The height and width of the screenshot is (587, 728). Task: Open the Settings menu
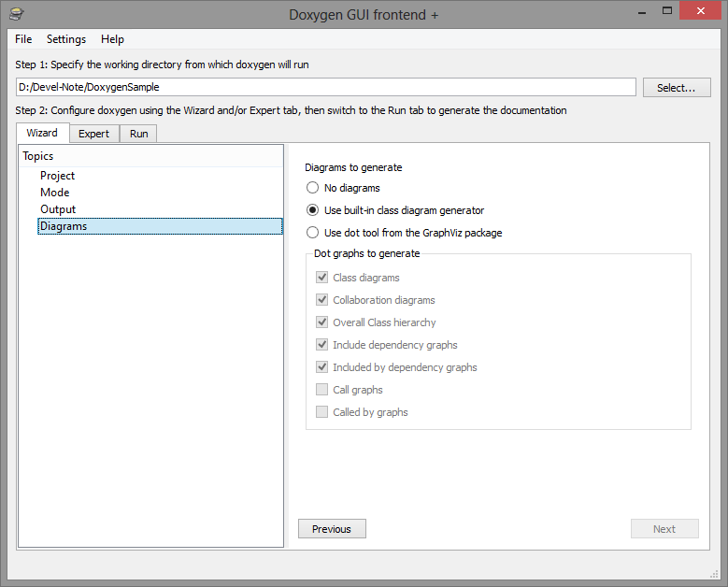click(x=66, y=39)
